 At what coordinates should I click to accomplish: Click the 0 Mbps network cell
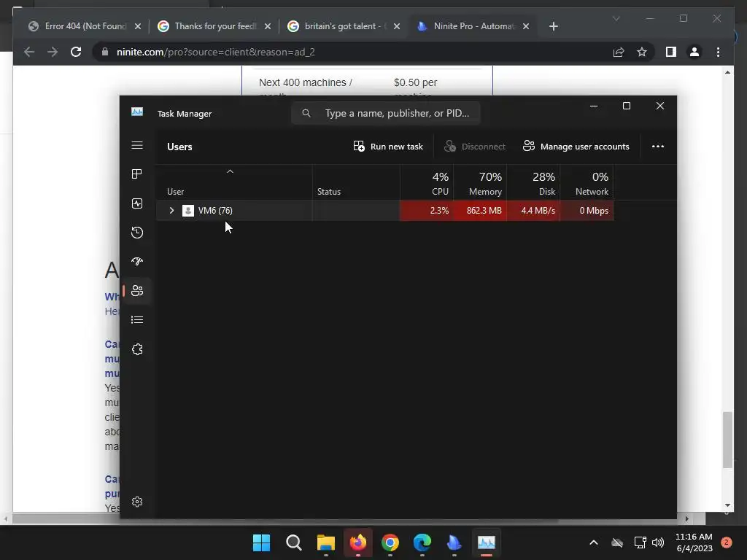pos(587,211)
